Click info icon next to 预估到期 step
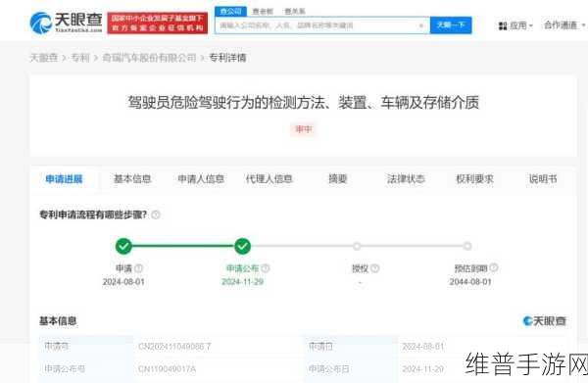Image resolution: width=588 pixels, height=383 pixels. click(494, 268)
